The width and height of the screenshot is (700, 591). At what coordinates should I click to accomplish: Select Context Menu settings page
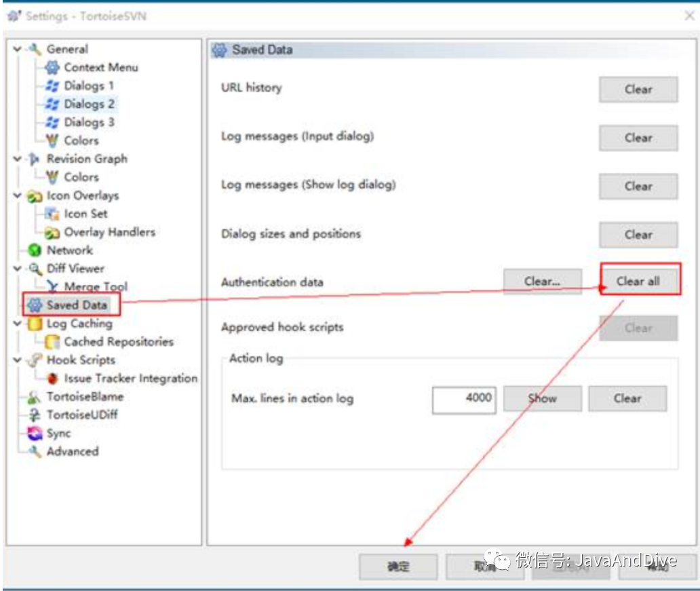pyautogui.click(x=101, y=67)
